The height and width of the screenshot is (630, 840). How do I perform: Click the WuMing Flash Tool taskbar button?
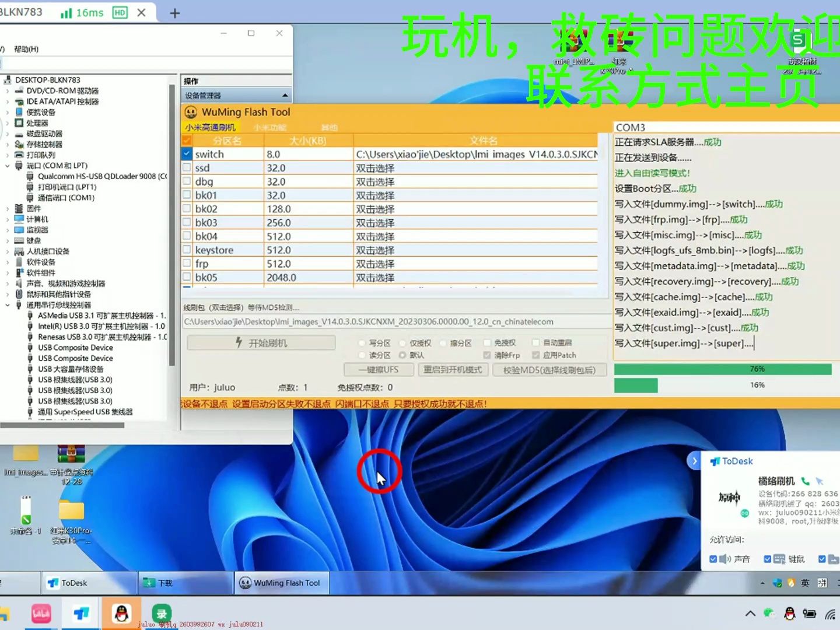[x=282, y=583]
